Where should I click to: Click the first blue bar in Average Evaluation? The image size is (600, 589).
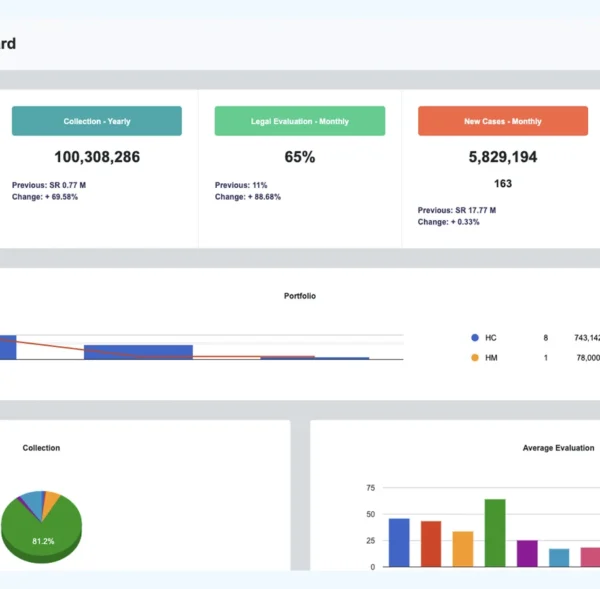coord(399,542)
